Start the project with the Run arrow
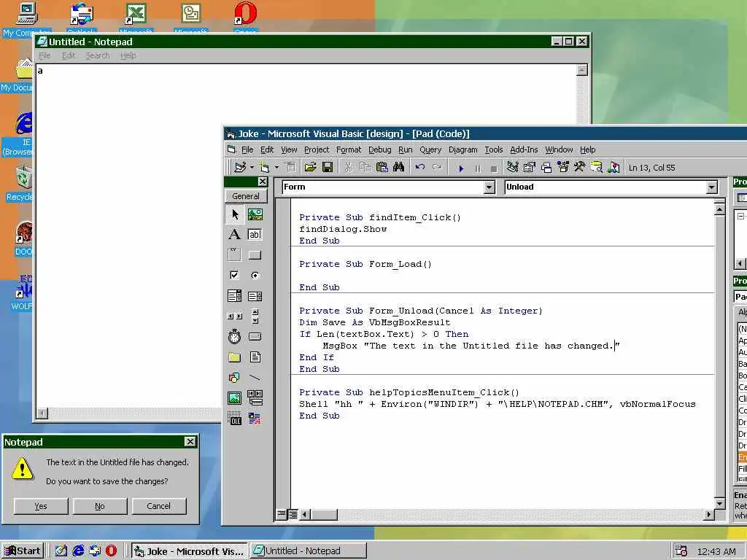 pos(461,168)
